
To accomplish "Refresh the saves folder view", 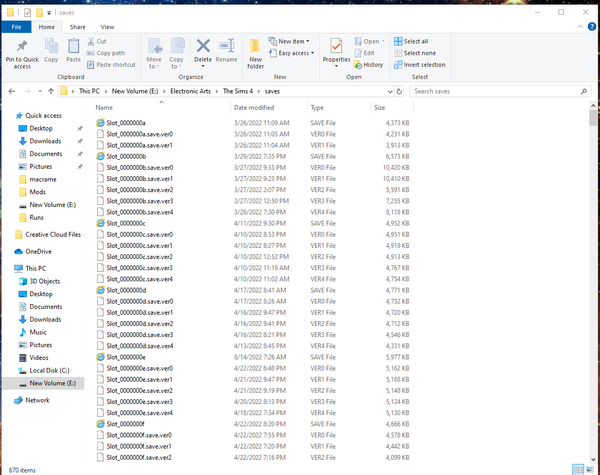I will [x=399, y=91].
